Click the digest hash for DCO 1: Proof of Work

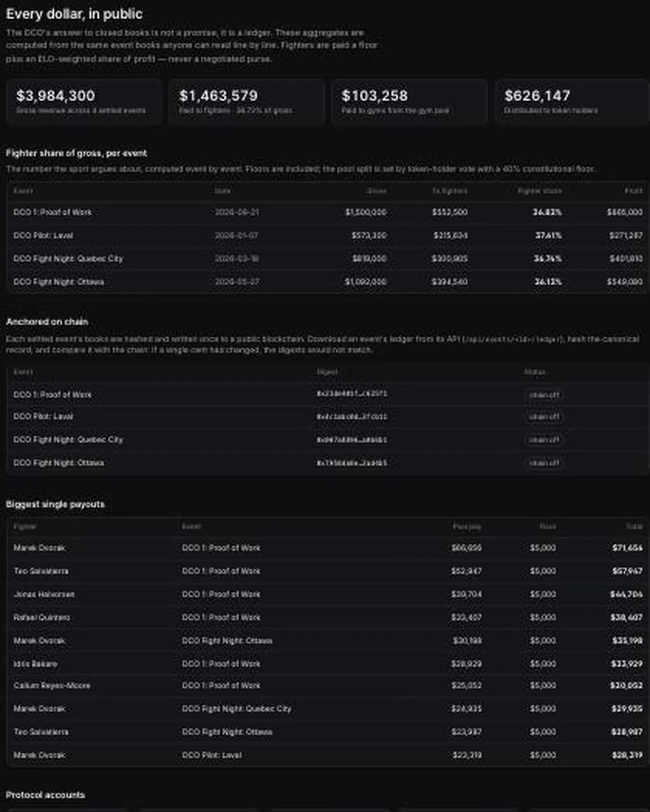352,394
